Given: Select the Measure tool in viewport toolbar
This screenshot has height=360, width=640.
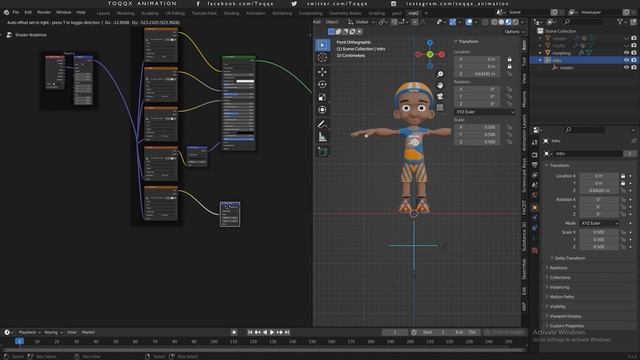Looking at the screenshot, I should 322,137.
